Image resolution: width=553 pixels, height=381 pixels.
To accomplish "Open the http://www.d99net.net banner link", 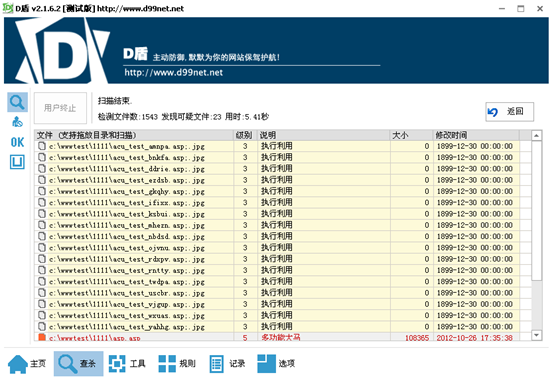I will pyautogui.click(x=174, y=73).
